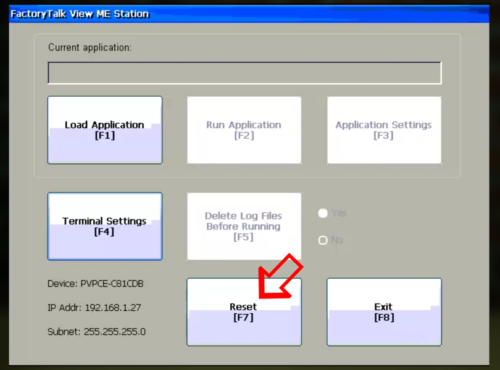Click the "Current application:" label
This screenshot has width=500, height=370.
pos(90,48)
